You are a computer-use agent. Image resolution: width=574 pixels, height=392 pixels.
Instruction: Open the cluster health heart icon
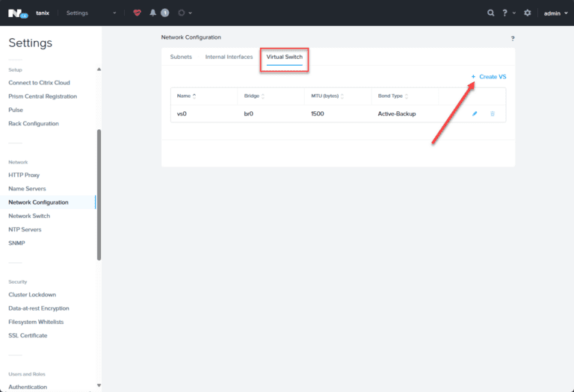point(137,13)
